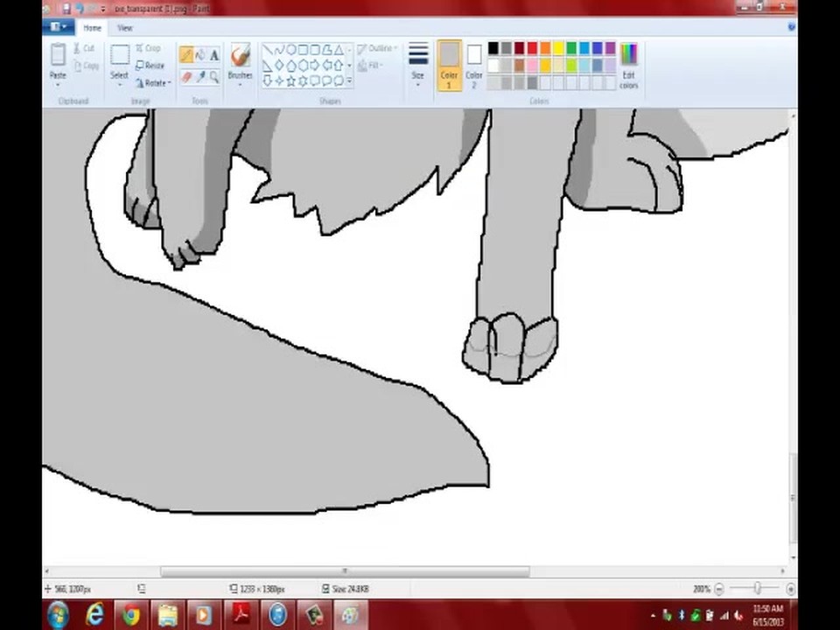840x630 pixels.
Task: Select the Color picker eyedropper tool
Action: pyautogui.click(x=200, y=77)
